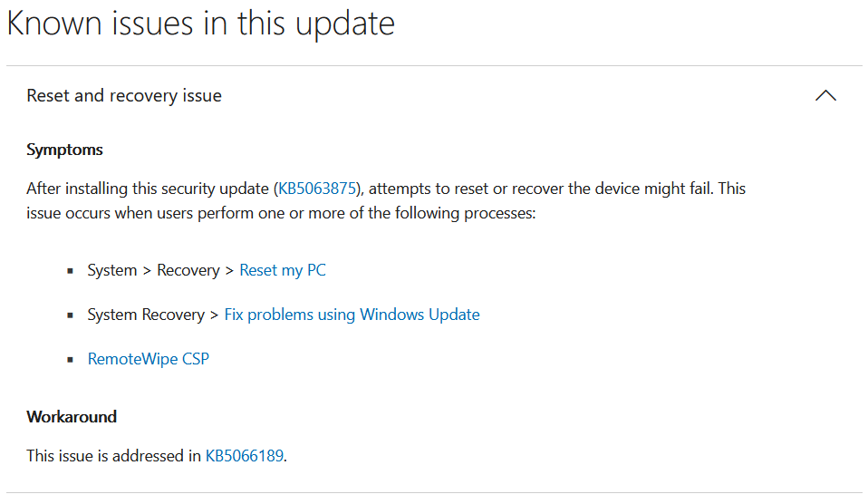
Task: Select the Symptoms subheading
Action: pyautogui.click(x=64, y=150)
